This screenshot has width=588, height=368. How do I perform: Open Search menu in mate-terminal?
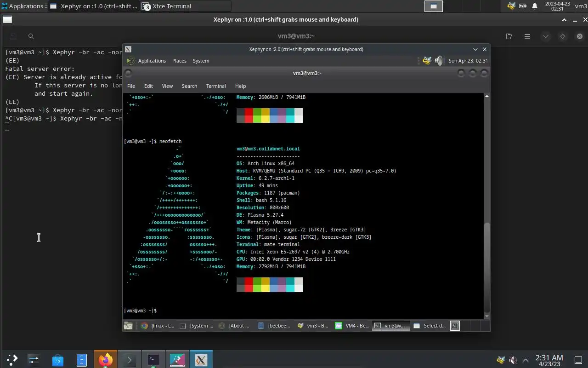coord(189,86)
